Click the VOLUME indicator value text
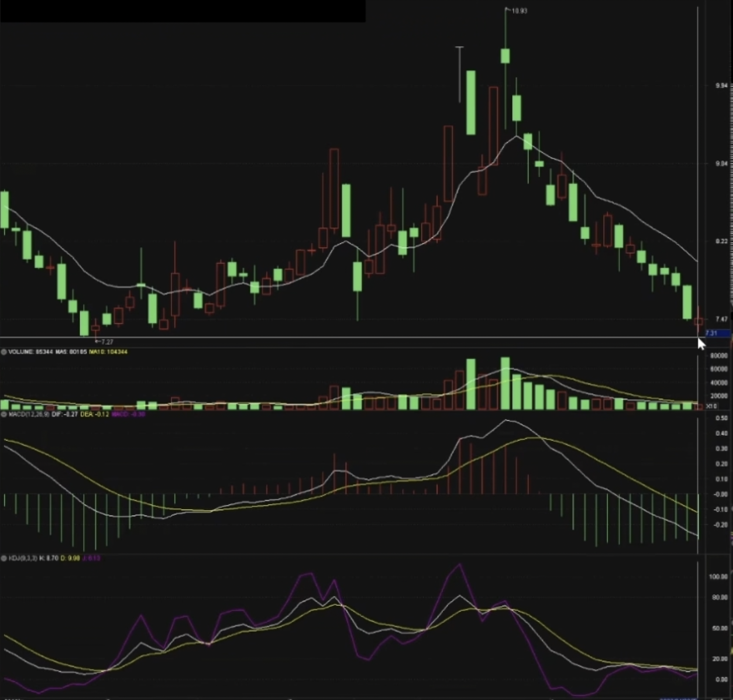Viewport: 733px width, 700px height. tap(30, 352)
